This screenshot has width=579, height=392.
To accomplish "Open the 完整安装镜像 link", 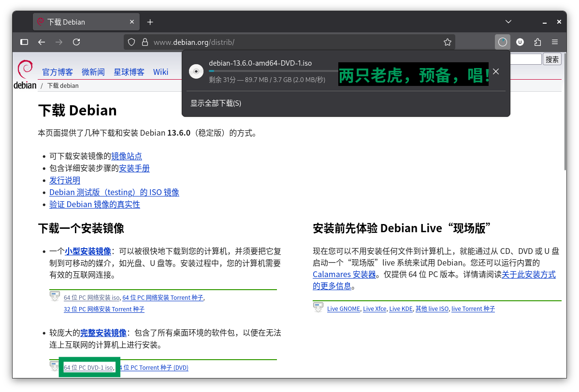I will (103, 333).
